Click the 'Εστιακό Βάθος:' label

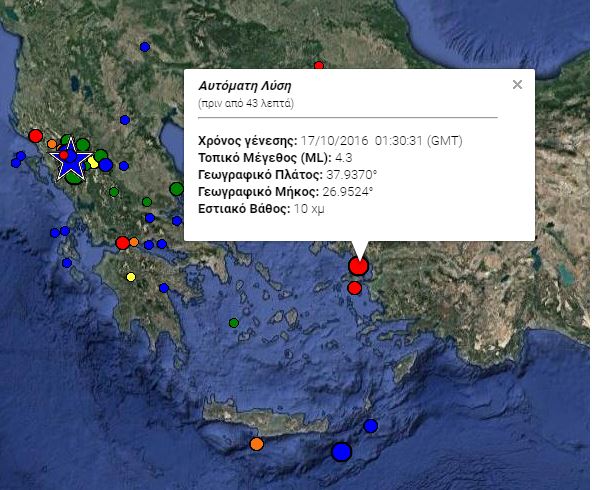[244, 208]
